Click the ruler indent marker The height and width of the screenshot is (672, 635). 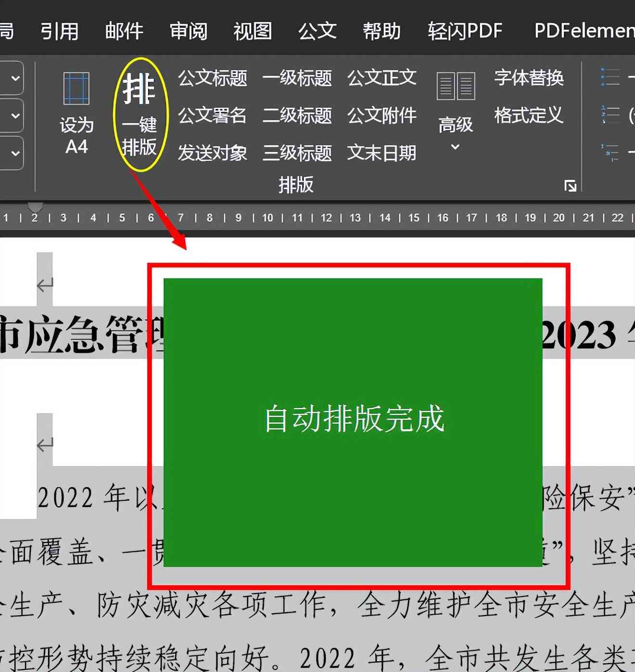click(35, 207)
